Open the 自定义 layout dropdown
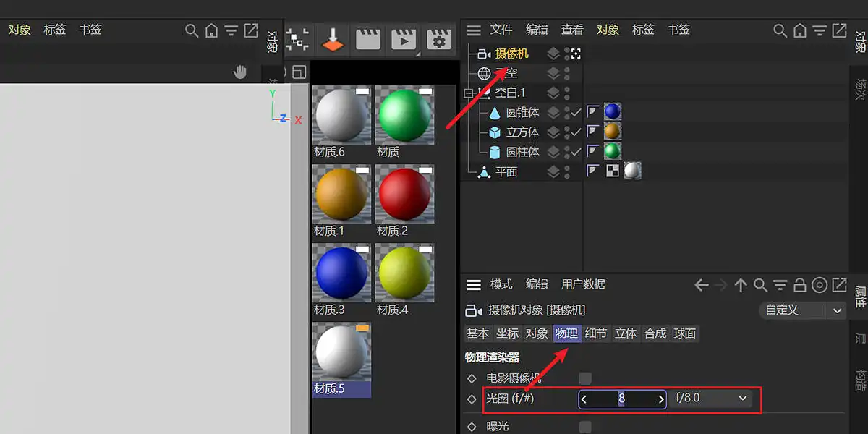Image resolution: width=868 pixels, height=434 pixels. pyautogui.click(x=802, y=310)
